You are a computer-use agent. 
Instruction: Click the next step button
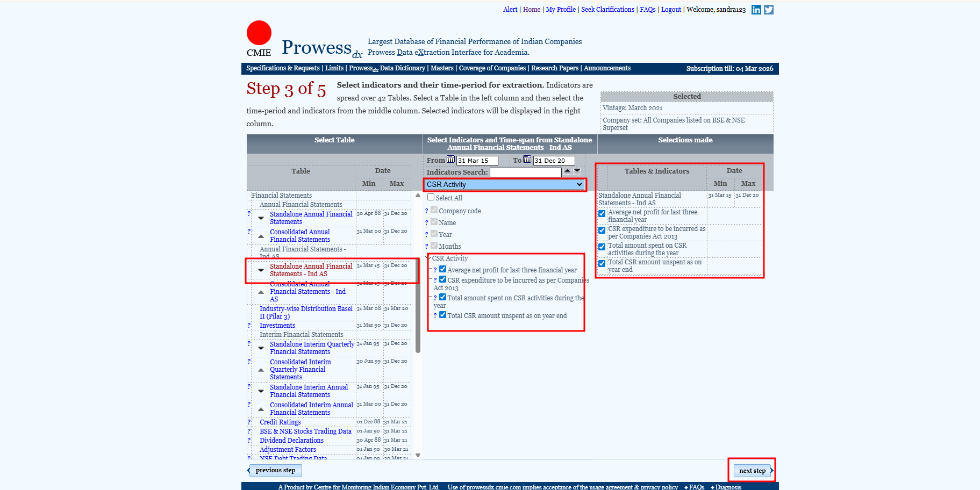(752, 471)
